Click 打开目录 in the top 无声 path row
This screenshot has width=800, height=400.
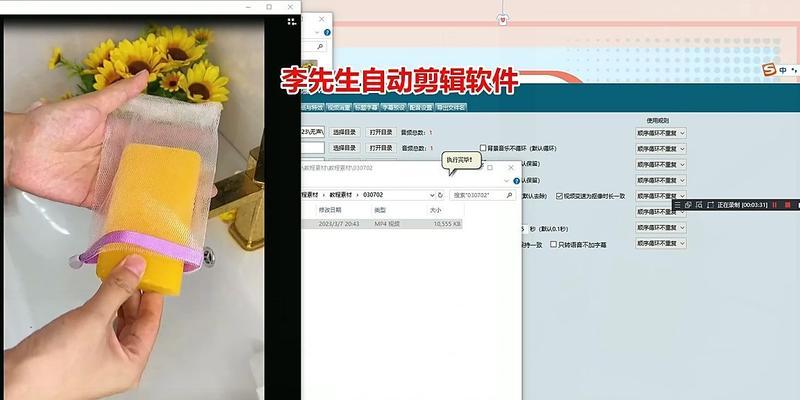click(x=381, y=132)
